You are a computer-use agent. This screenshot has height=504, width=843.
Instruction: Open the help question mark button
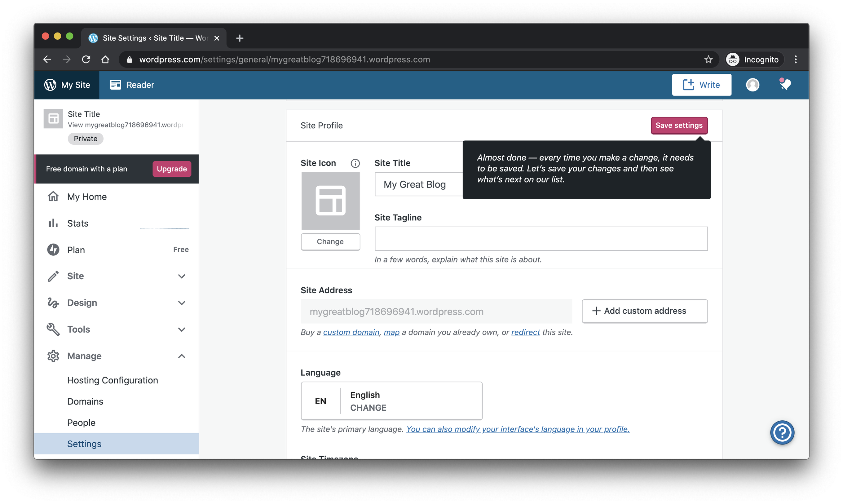click(782, 432)
